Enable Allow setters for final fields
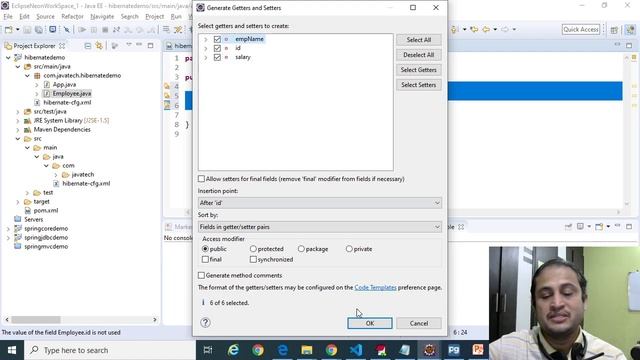Screen dimensions: 640x360 201,179
